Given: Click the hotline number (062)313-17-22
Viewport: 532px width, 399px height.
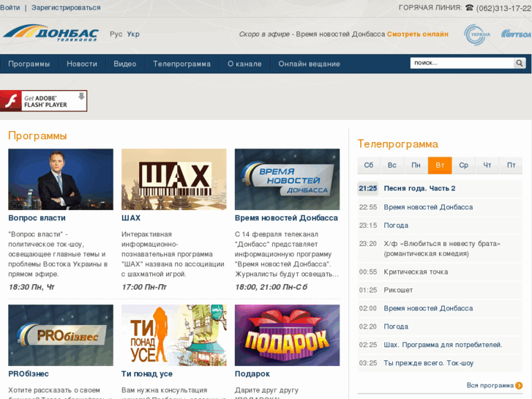Looking at the screenshot, I should pyautogui.click(x=503, y=8).
